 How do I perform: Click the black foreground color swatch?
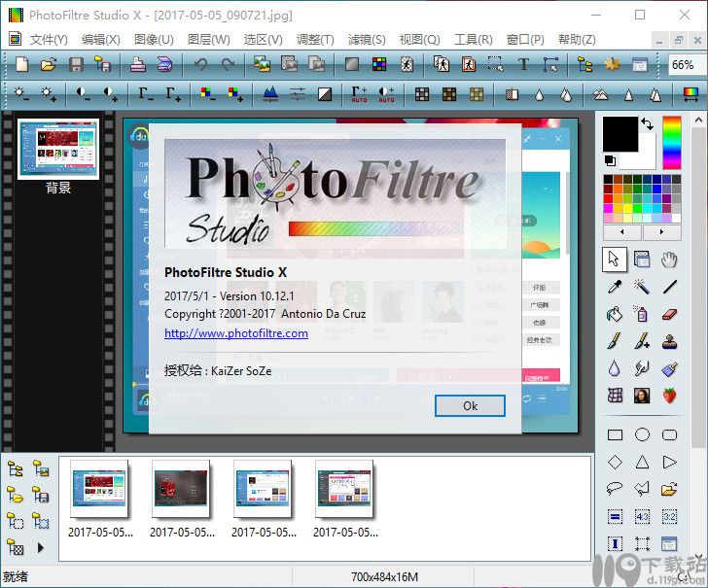620,134
